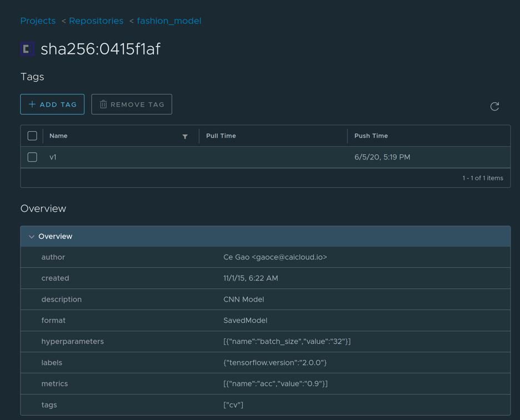Toggle the select-all tags checkbox
The height and width of the screenshot is (420, 520).
(32, 136)
